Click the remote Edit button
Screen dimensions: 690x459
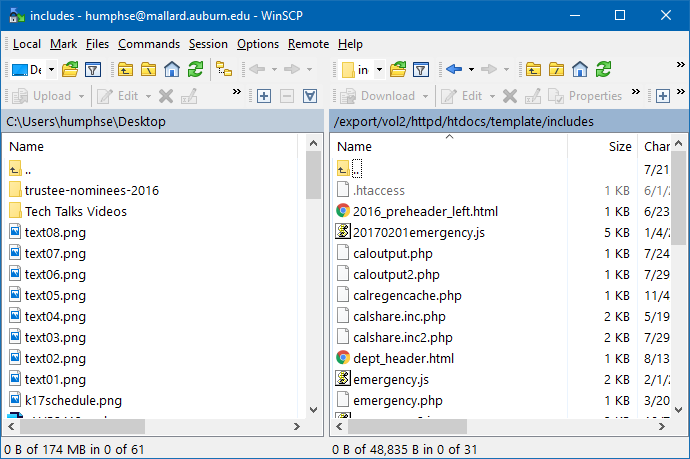[x=462, y=96]
